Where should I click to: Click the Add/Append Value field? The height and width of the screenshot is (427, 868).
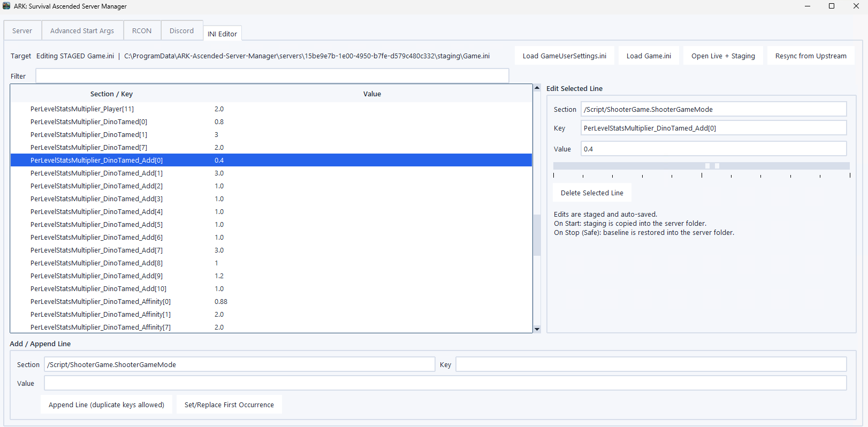pyautogui.click(x=445, y=383)
